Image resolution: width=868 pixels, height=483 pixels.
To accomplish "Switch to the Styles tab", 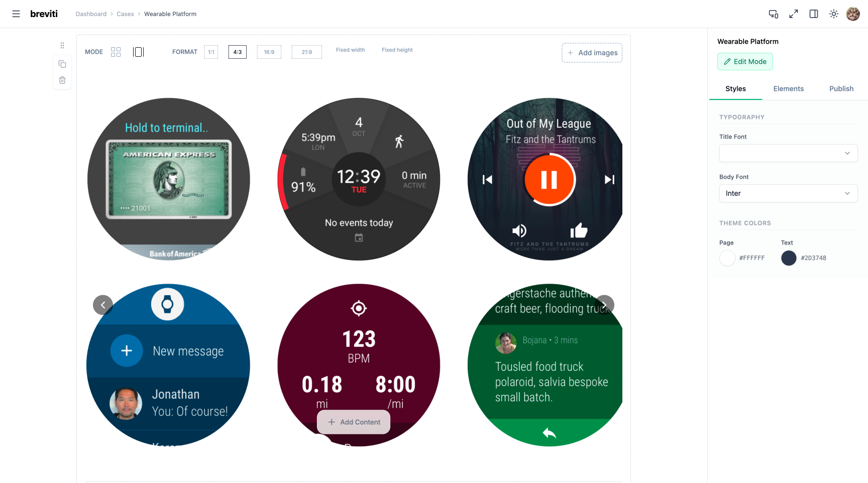I will [x=735, y=89].
